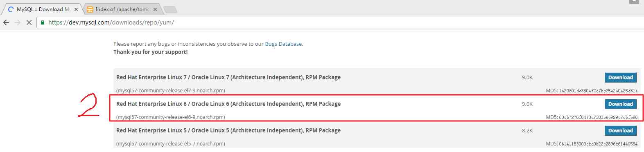
Task: Close the MySQL Download tab
Action: [x=76, y=9]
